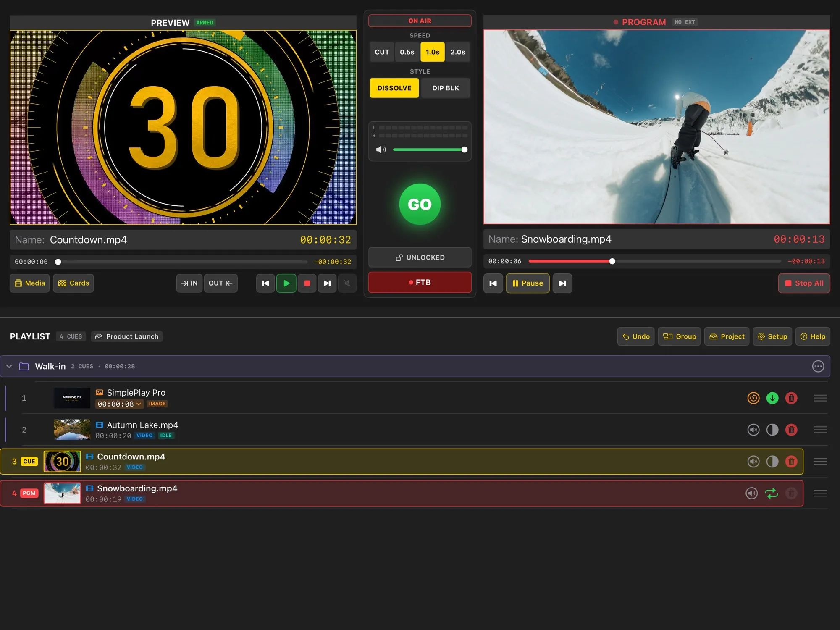Toggle fade icon on Autumn Lake.mp4
This screenshot has width=840, height=630.
(772, 430)
